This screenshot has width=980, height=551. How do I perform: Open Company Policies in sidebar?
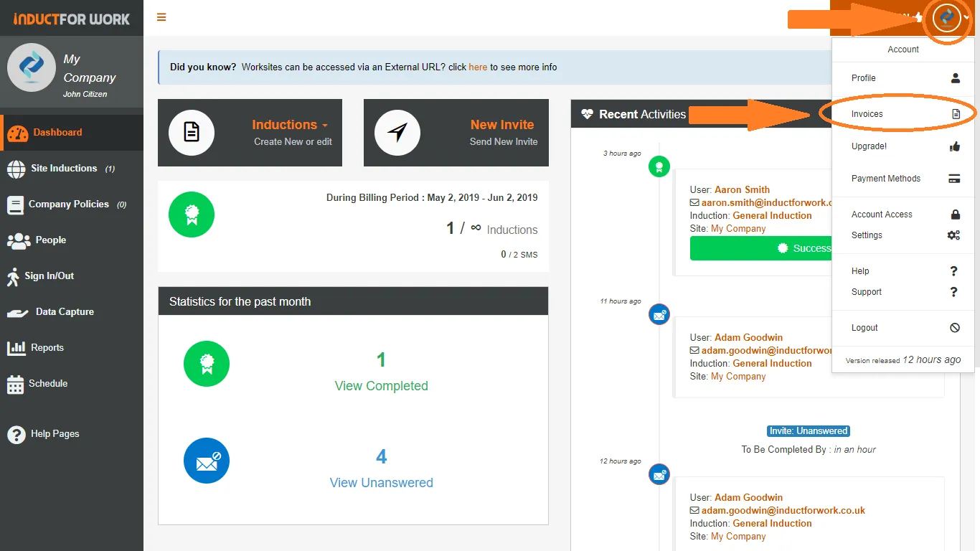[72, 204]
